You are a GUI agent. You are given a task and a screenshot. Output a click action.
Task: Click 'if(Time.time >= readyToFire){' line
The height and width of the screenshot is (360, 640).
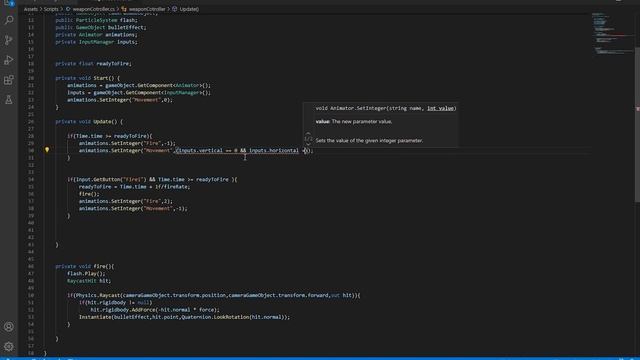point(110,136)
